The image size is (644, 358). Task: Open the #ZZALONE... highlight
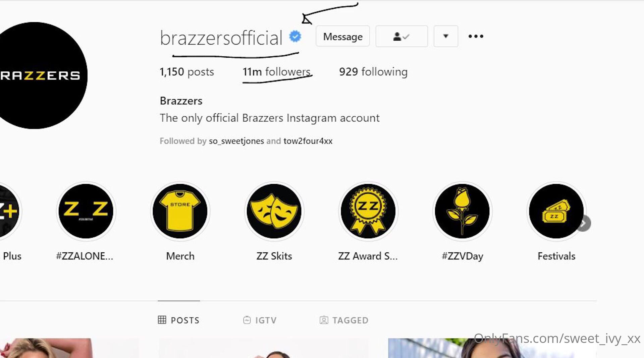tap(86, 211)
